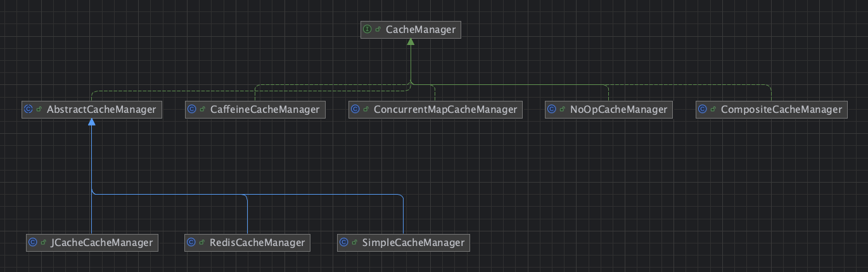Image resolution: width=868 pixels, height=272 pixels.
Task: Select the NoOpCacheManager class node
Action: click(x=608, y=110)
